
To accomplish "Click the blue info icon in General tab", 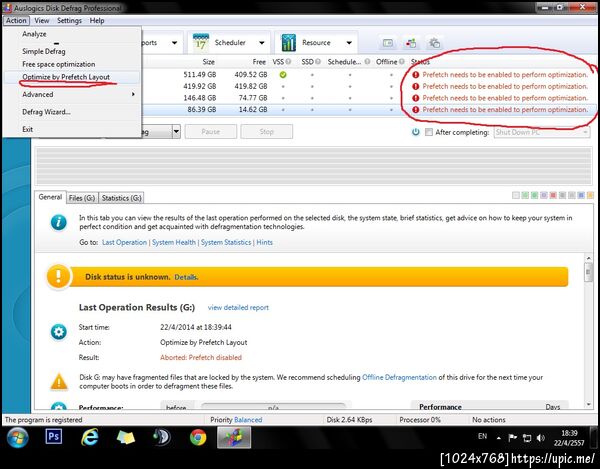I will click(x=59, y=222).
